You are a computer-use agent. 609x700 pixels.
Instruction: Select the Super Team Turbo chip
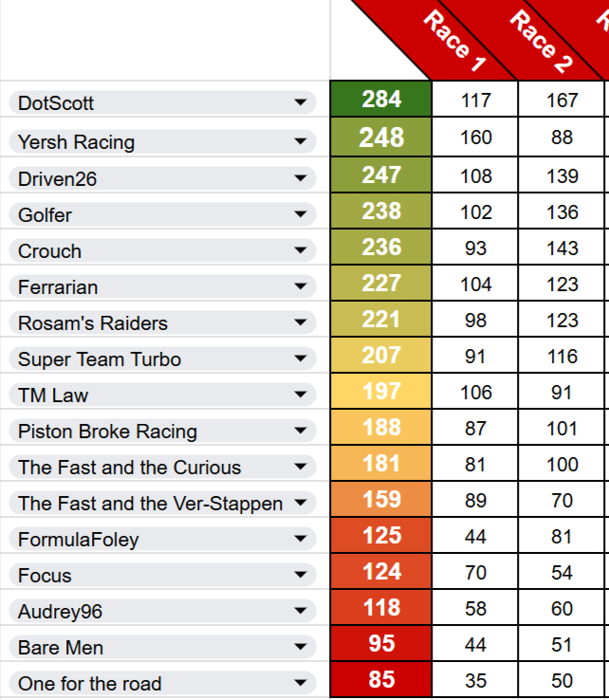pos(161,359)
